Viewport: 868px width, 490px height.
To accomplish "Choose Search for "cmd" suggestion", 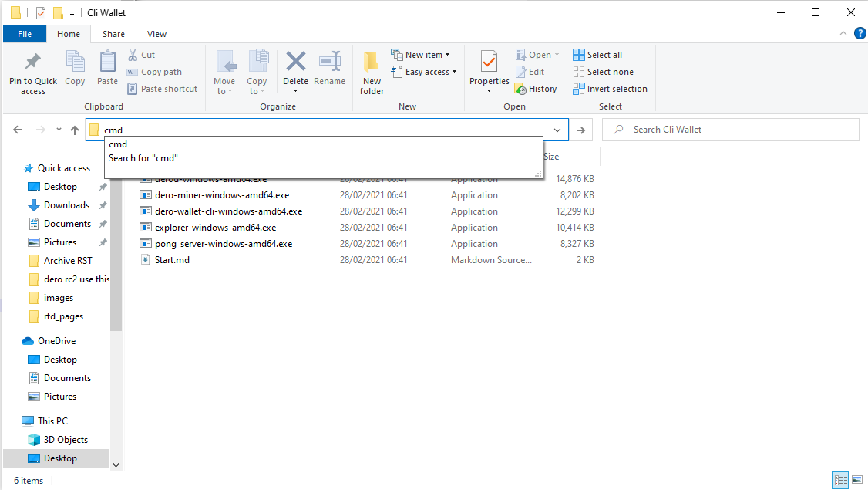I will coord(324,158).
